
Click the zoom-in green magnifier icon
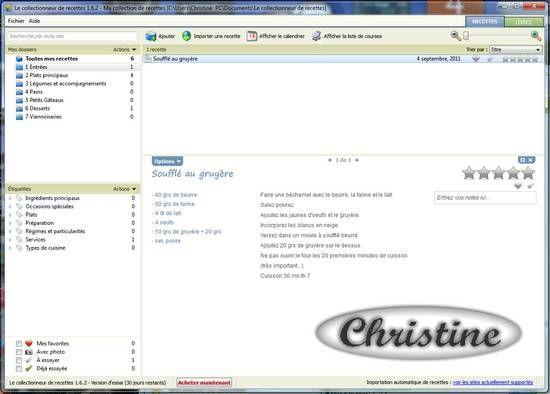[536, 35]
